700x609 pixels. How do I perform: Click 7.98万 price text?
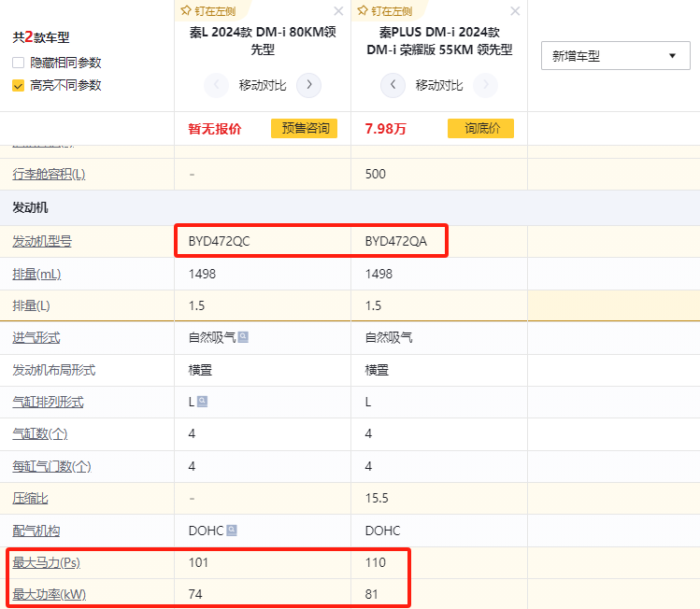pos(386,129)
